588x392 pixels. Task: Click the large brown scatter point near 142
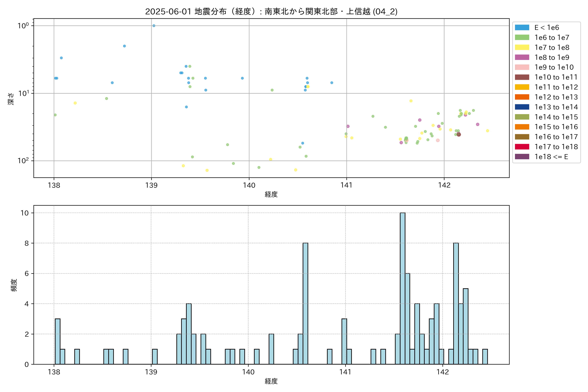tap(459, 134)
